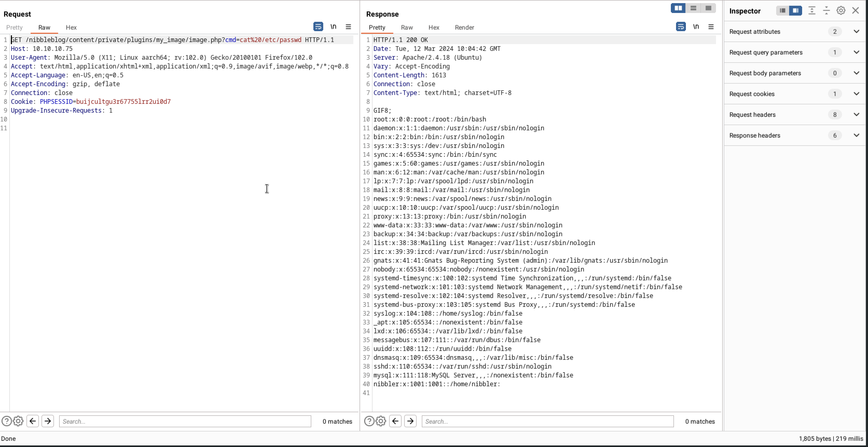The height and width of the screenshot is (447, 868).
Task: Click the HTTP/1.1 200 OK status line
Action: coord(401,40)
